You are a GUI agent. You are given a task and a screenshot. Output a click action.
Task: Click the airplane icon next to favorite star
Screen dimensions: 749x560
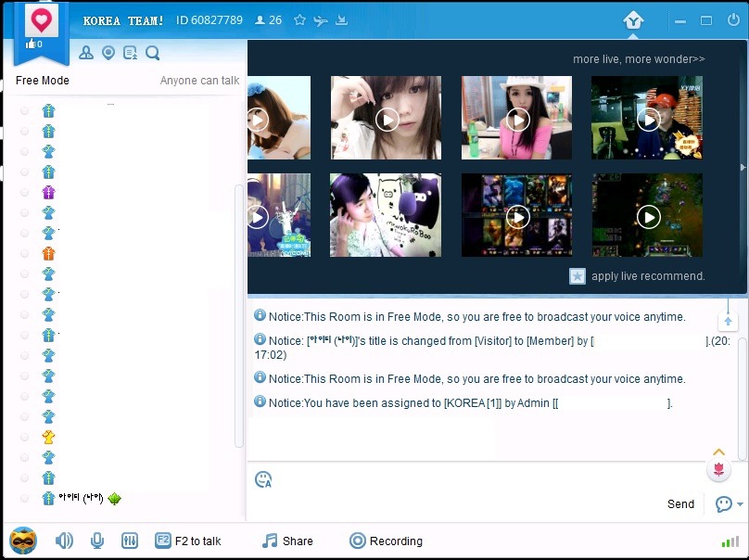(321, 19)
